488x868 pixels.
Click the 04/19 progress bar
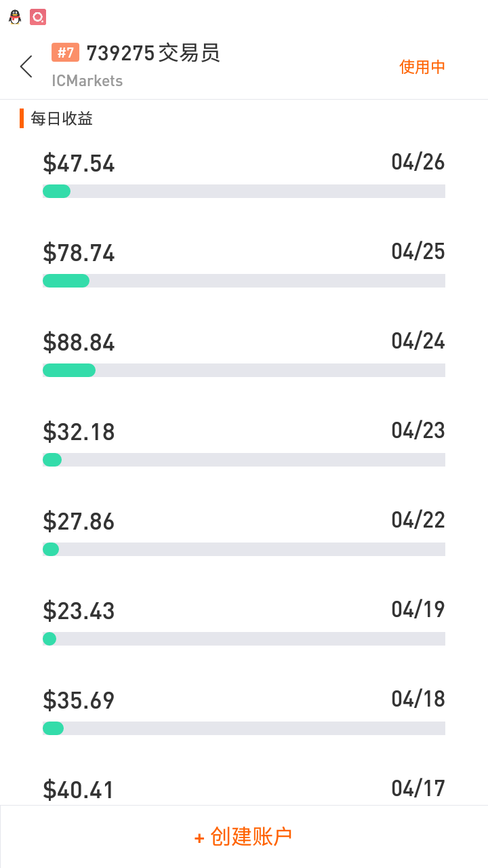tap(244, 639)
